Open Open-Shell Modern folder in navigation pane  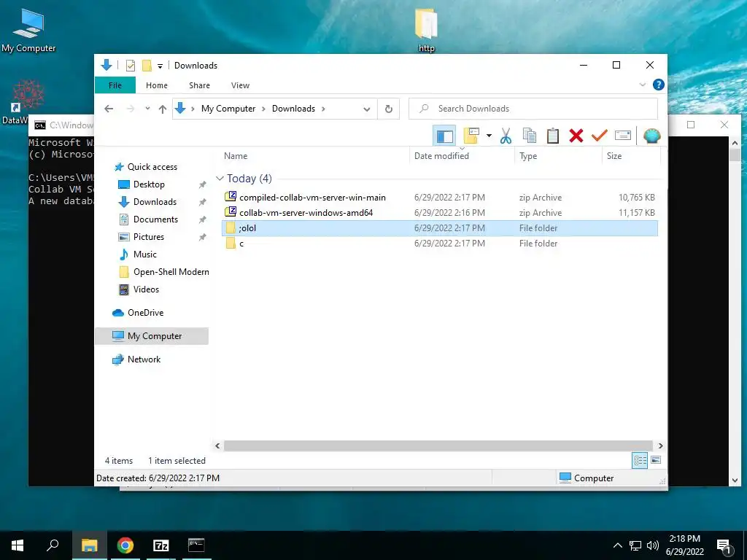(x=171, y=272)
